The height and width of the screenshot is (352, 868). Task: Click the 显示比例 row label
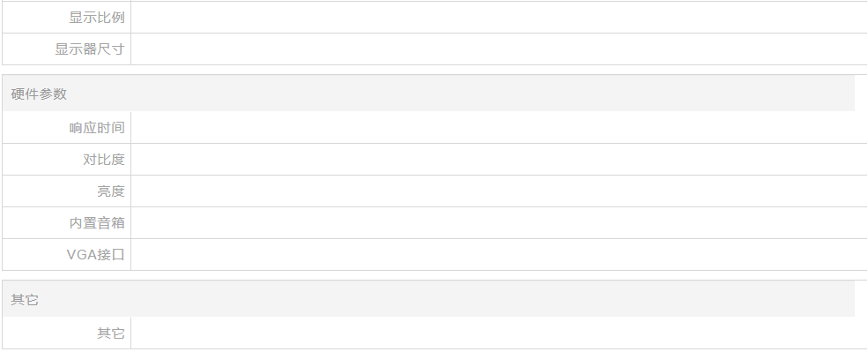click(96, 17)
